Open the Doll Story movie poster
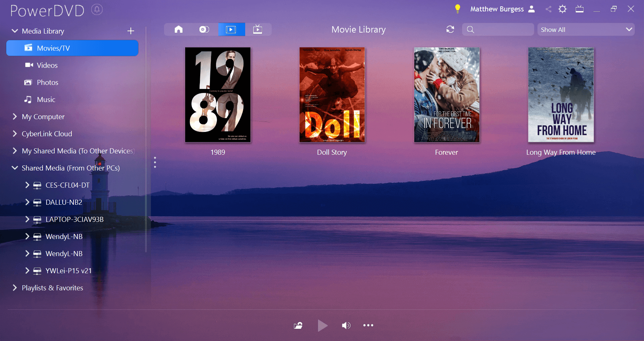 tap(332, 95)
